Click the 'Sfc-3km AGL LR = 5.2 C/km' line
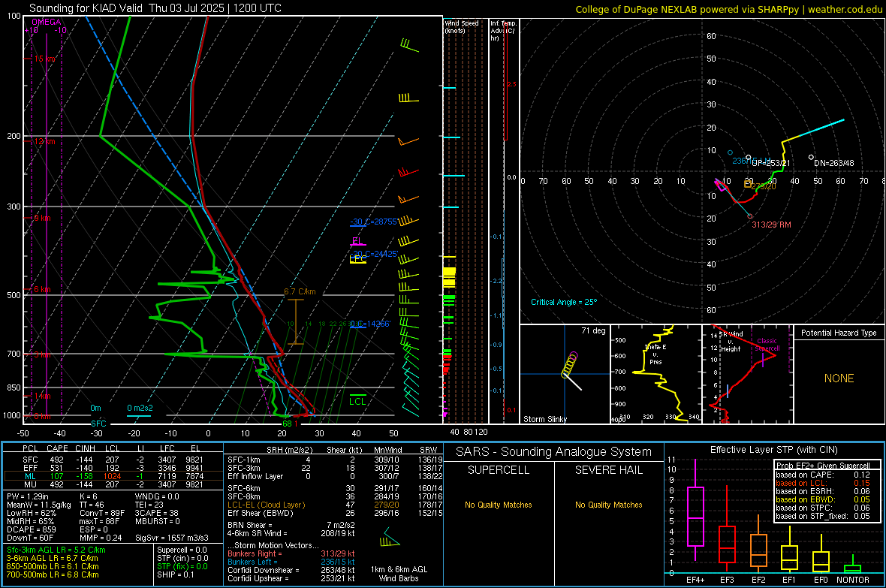886x588 pixels. [56, 550]
